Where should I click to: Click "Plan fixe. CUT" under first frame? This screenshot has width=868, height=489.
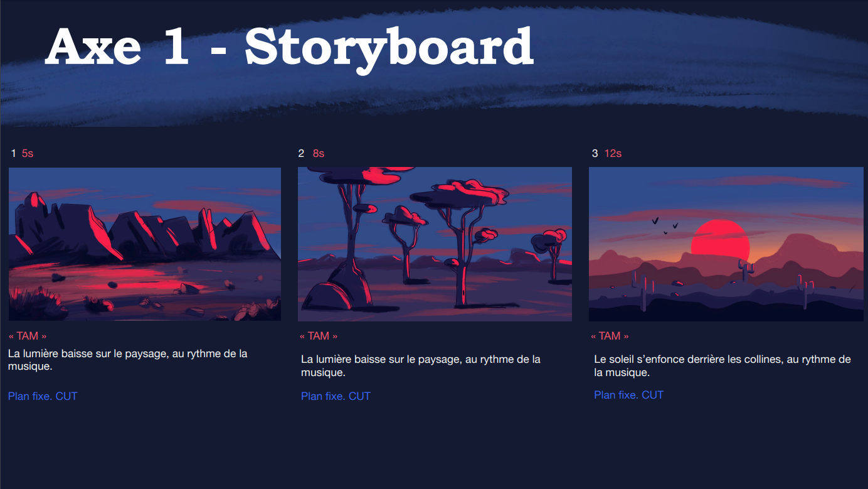[43, 396]
